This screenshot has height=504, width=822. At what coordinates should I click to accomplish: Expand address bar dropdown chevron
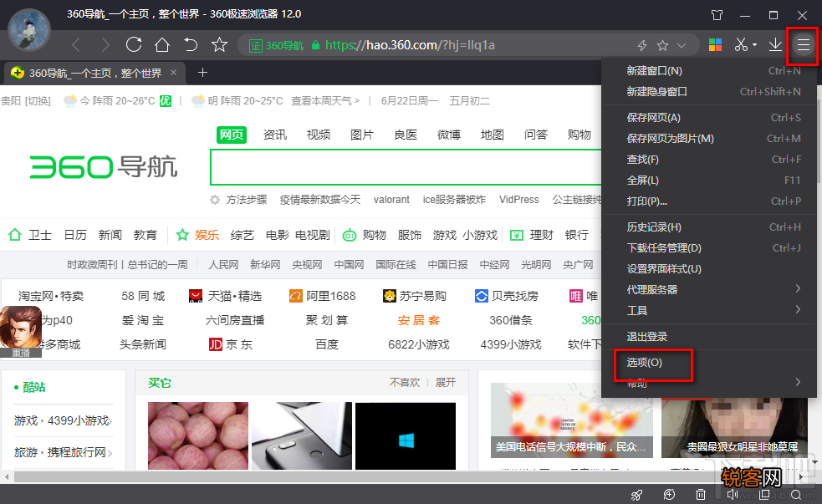682,46
